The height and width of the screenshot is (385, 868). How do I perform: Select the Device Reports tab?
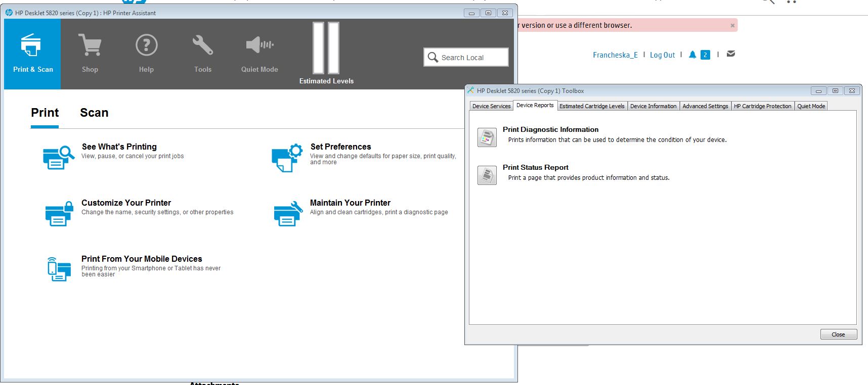coord(535,105)
